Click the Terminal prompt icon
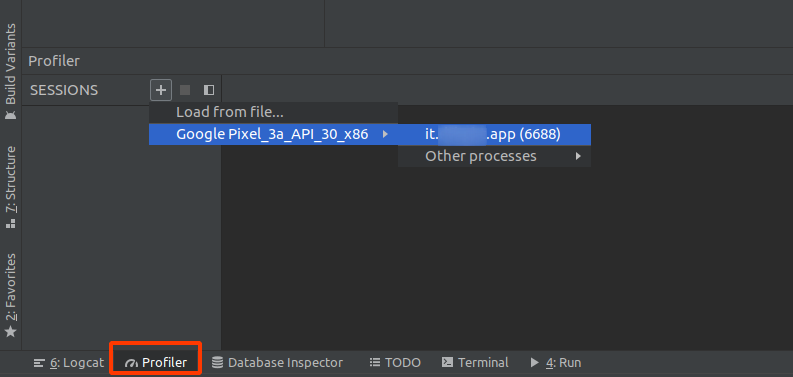Image resolution: width=793 pixels, height=377 pixels. point(447,362)
